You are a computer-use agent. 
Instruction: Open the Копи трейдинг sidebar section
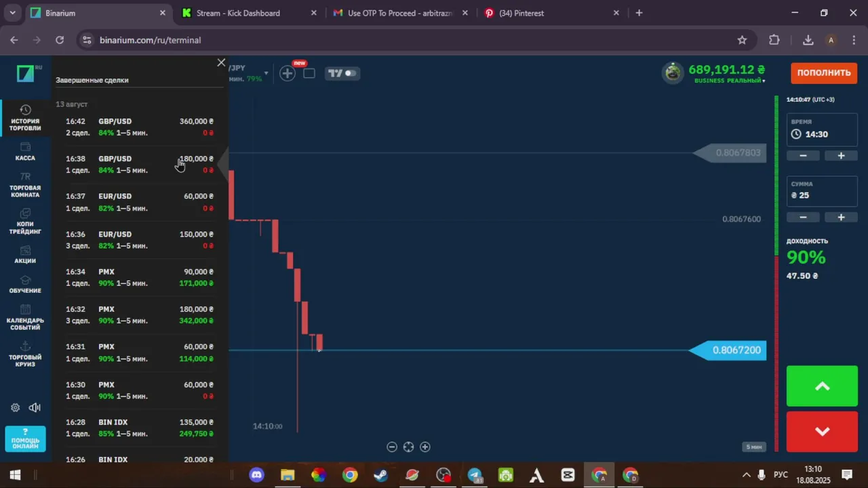(25, 222)
